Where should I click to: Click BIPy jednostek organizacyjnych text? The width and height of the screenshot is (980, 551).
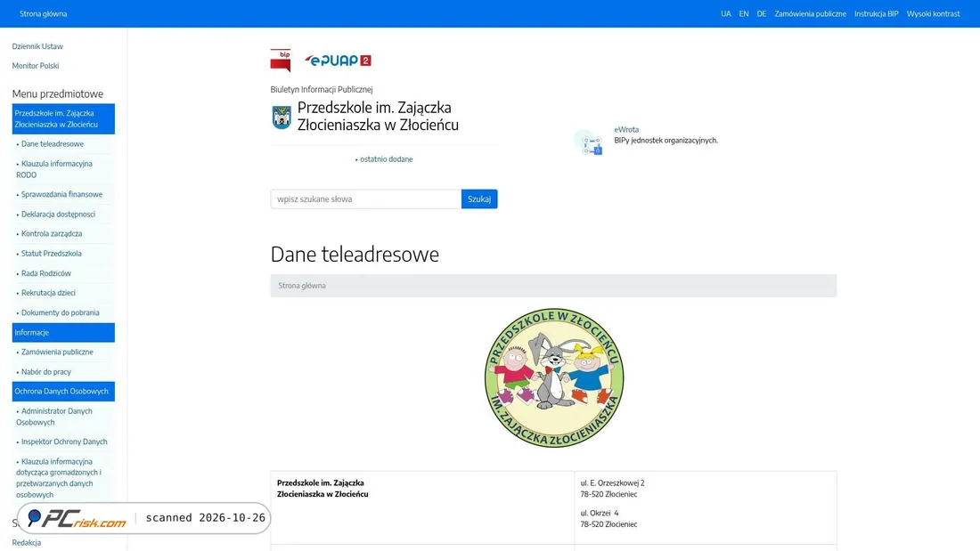point(666,141)
